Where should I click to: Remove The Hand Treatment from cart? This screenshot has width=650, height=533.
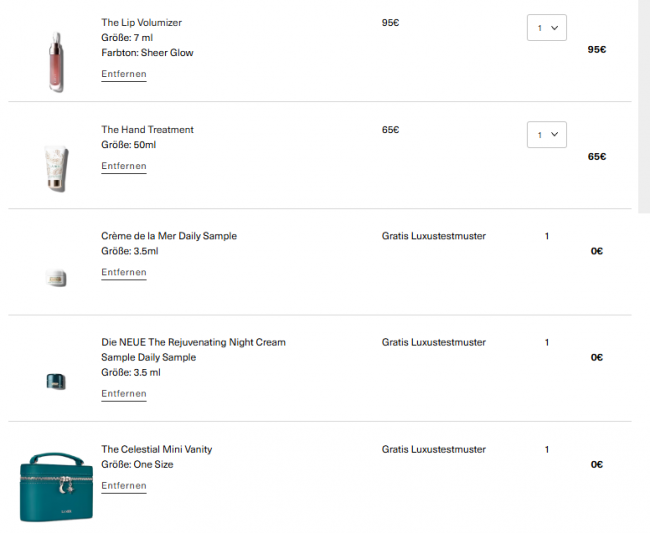point(124,166)
